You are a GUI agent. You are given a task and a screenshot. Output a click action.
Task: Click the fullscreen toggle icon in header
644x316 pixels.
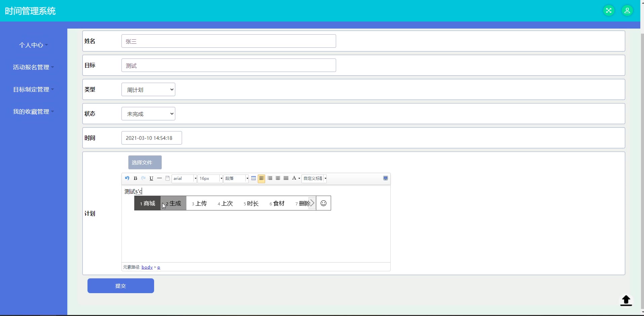click(x=609, y=10)
